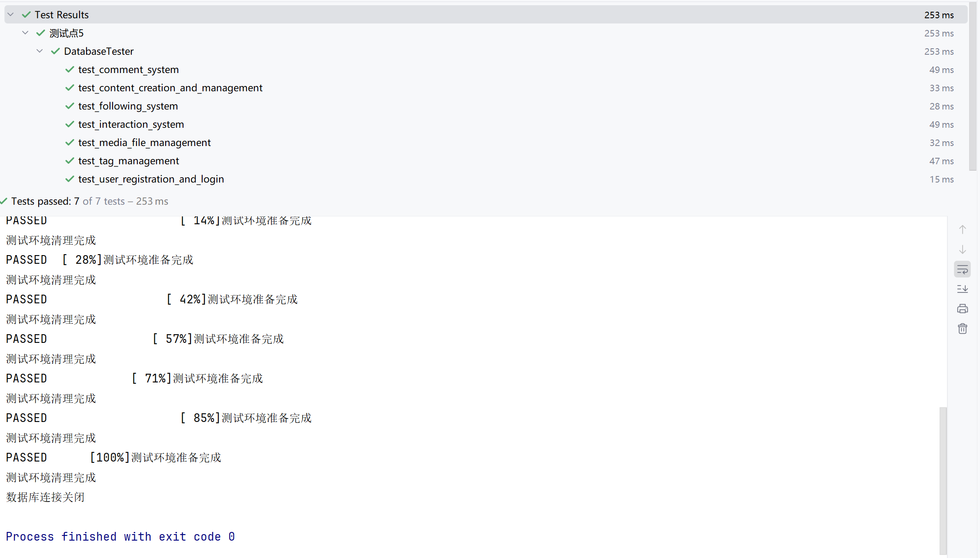The image size is (980, 558).
Task: Click checkmark icon beside DatabaseTester
Action: click(x=55, y=51)
